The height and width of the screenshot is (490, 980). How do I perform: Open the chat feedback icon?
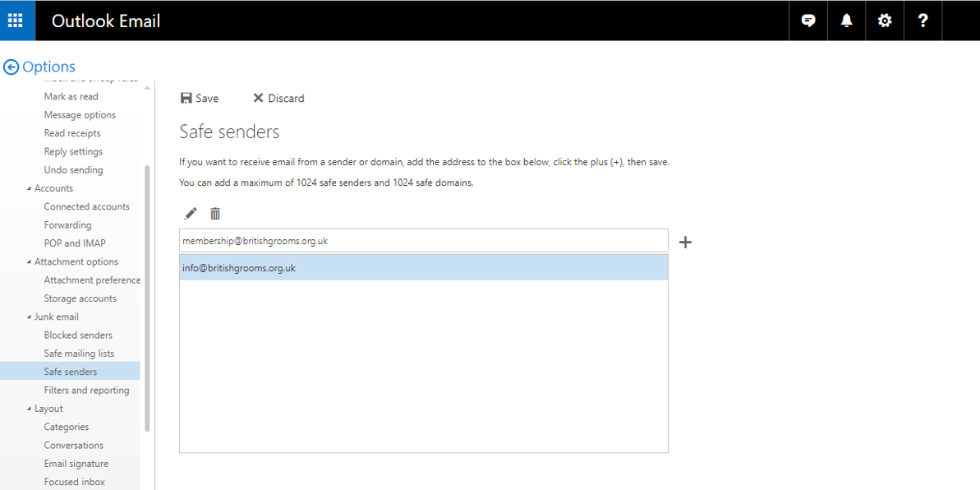808,21
